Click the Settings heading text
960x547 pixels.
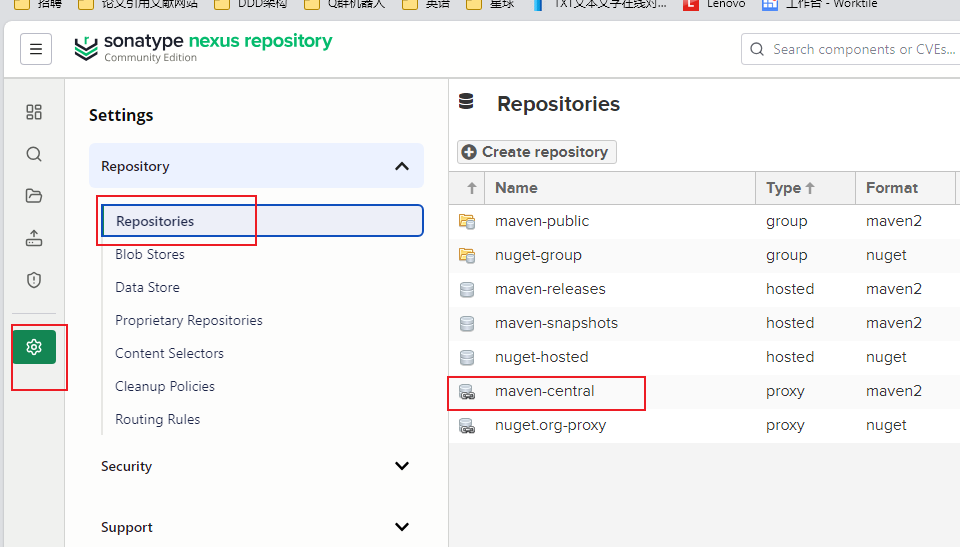click(121, 115)
